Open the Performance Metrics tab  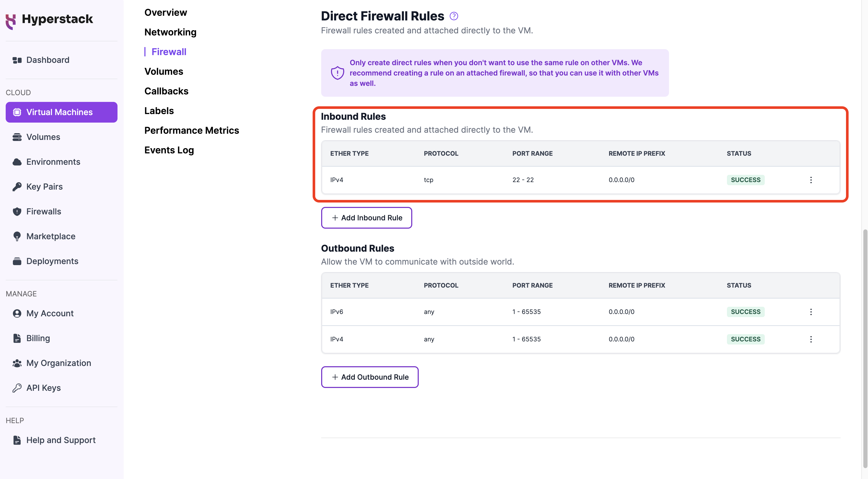click(x=192, y=130)
